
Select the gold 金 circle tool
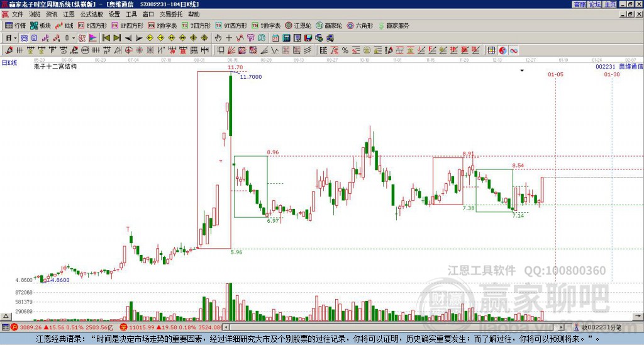[x=367, y=50]
